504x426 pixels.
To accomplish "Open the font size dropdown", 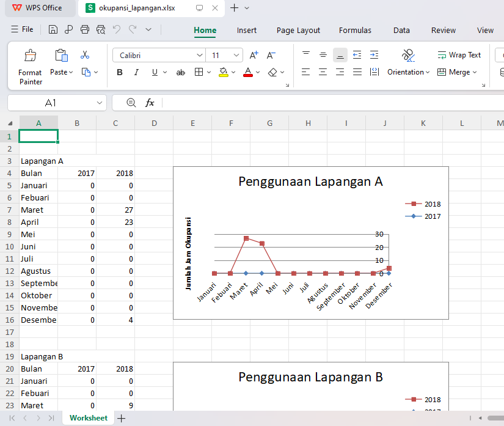I will click(x=236, y=55).
